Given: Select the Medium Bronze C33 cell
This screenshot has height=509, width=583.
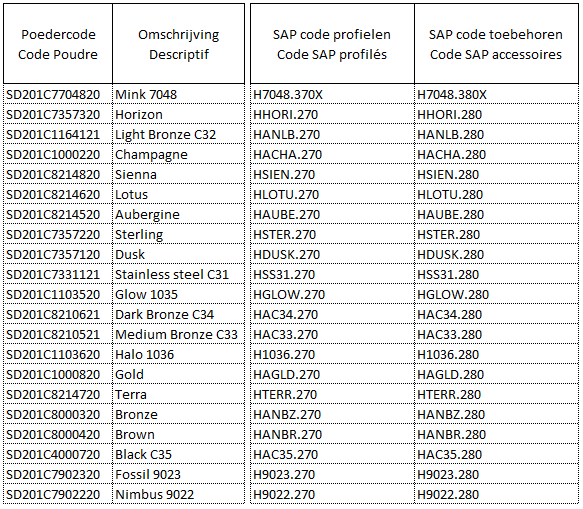Looking at the screenshot, I should point(178,335).
